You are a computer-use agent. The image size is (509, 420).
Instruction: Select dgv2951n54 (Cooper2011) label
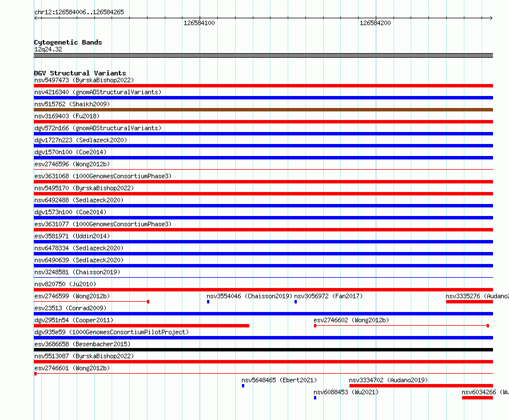tap(74, 320)
